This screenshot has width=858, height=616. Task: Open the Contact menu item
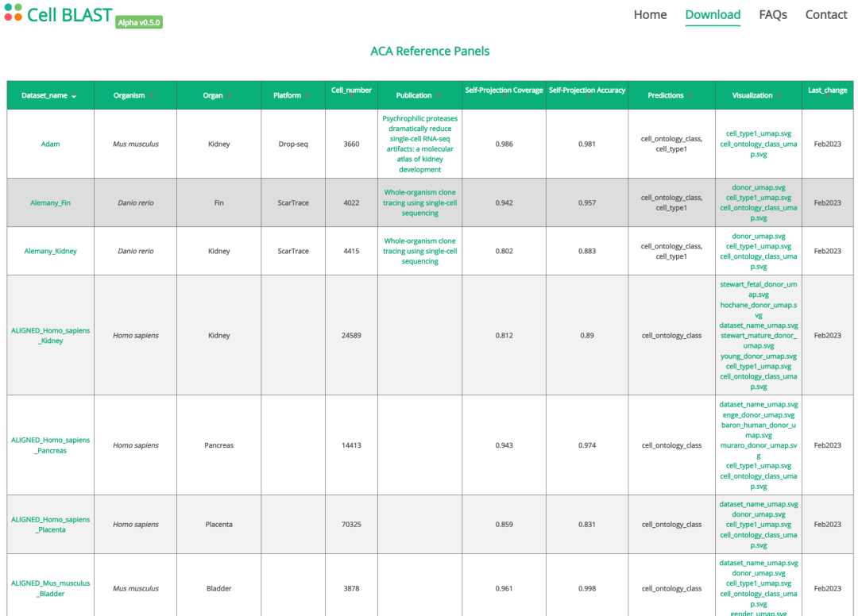pos(825,15)
